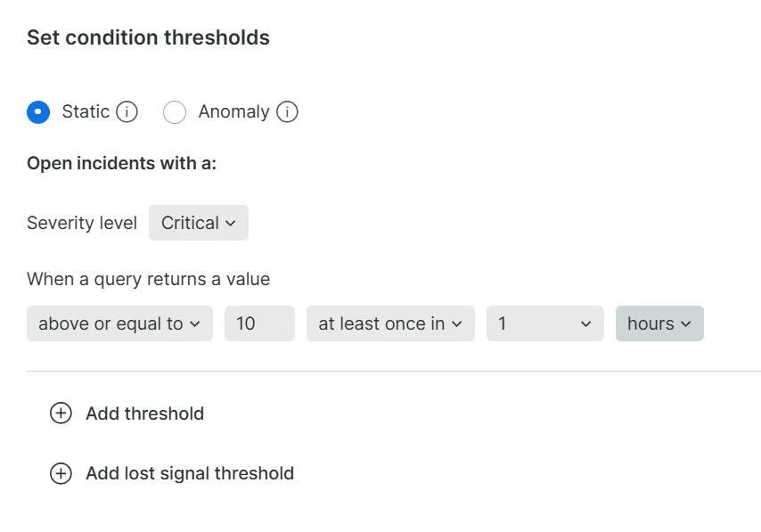This screenshot has width=761, height=532.
Task: Click the Add threshold text link
Action: coord(145,413)
